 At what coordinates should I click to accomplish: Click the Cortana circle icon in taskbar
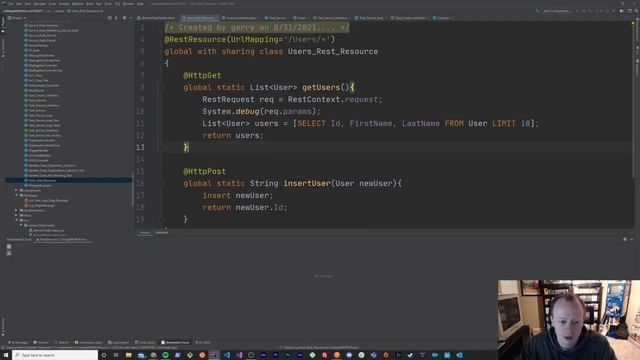104,355
